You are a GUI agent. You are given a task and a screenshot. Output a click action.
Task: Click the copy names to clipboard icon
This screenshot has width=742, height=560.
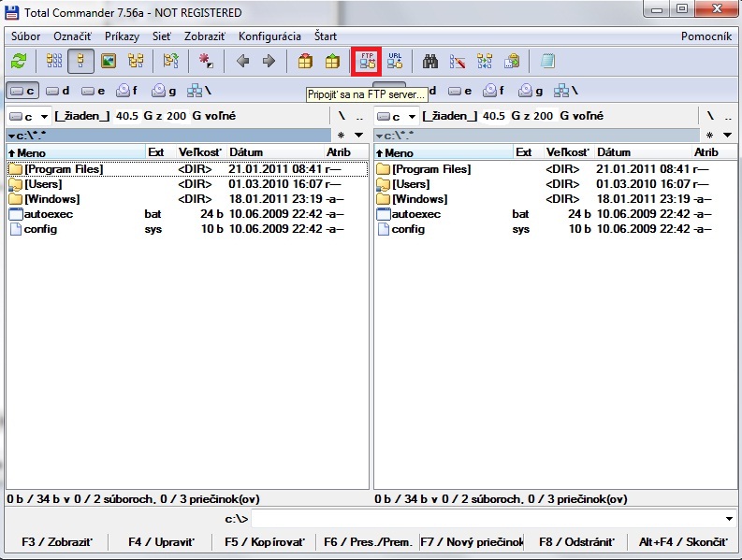tap(512, 61)
